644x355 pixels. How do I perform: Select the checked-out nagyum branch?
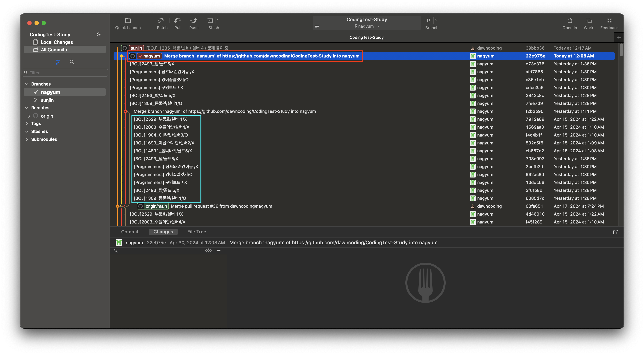pyautogui.click(x=65, y=92)
